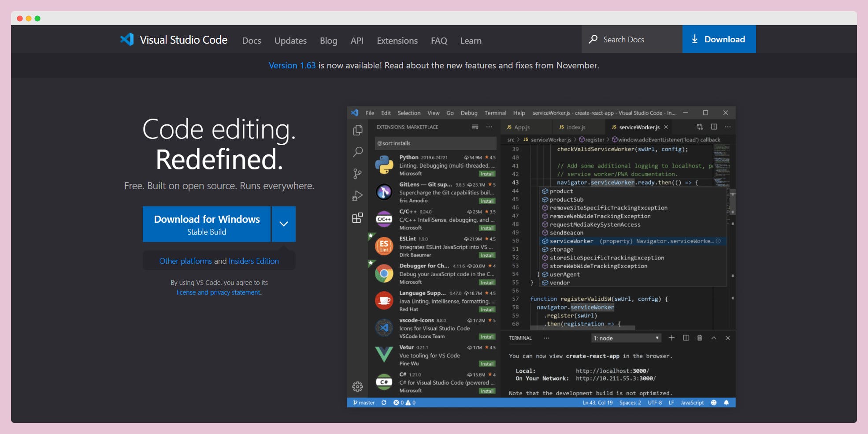Open the Other platforms link
868x434 pixels.
[x=185, y=261]
